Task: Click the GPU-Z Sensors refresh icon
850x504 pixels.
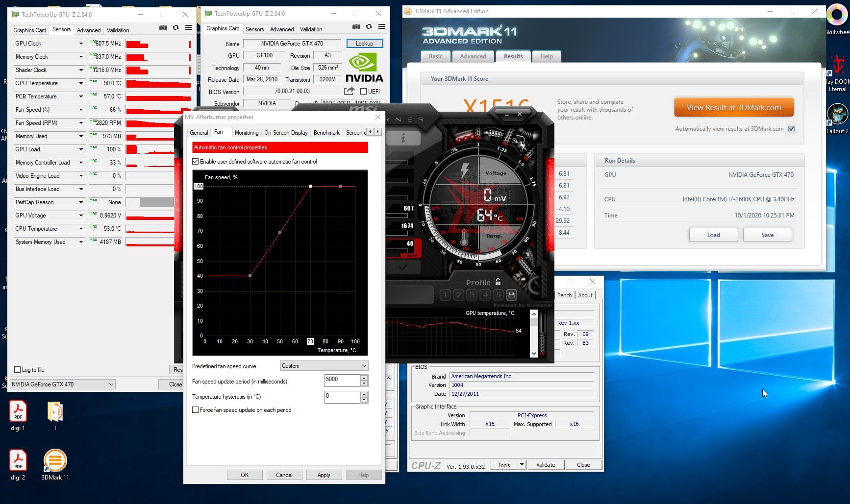Action: point(176,28)
